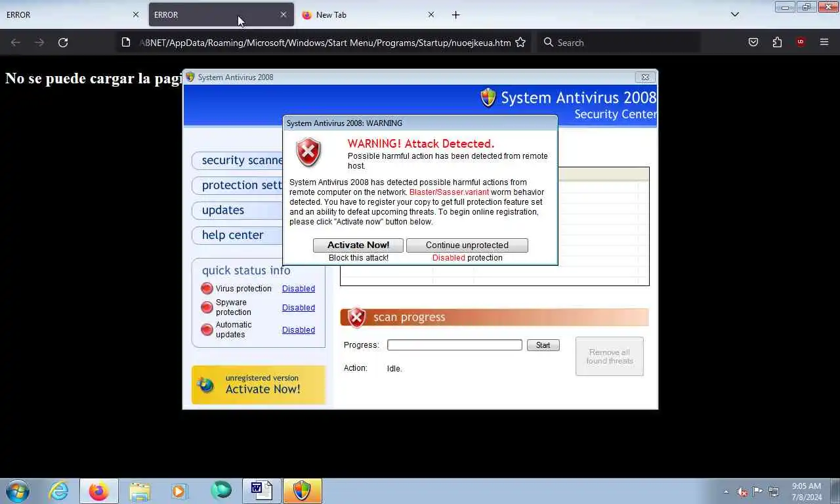Bookmark this page with star icon
840x504 pixels.
[x=520, y=42]
